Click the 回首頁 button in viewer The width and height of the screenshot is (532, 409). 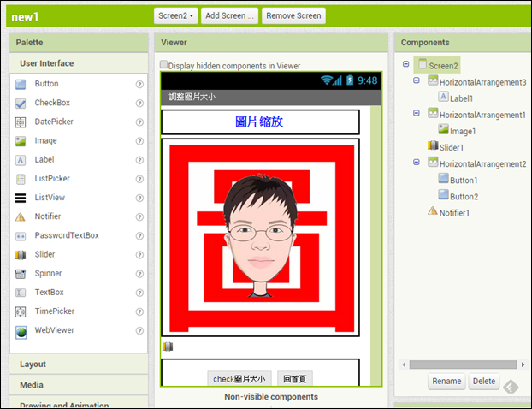point(295,379)
